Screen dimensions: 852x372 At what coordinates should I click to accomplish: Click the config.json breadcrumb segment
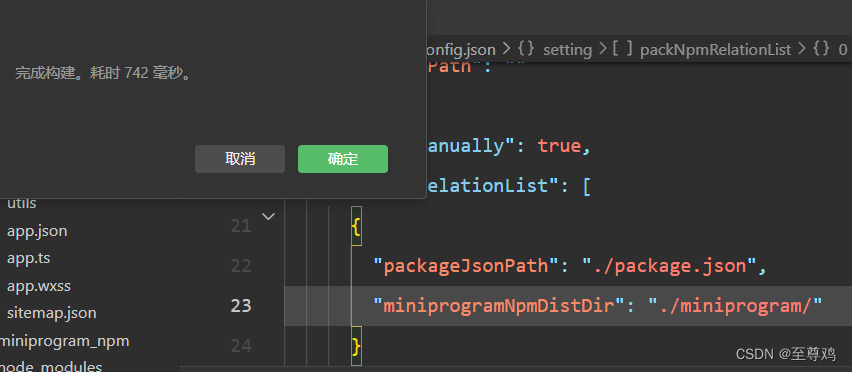pyautogui.click(x=461, y=50)
